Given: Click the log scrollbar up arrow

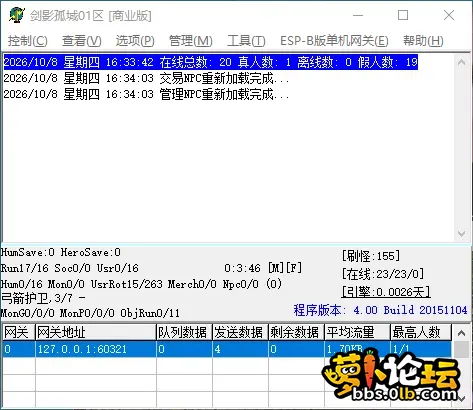Looking at the screenshot, I should click(x=462, y=62).
